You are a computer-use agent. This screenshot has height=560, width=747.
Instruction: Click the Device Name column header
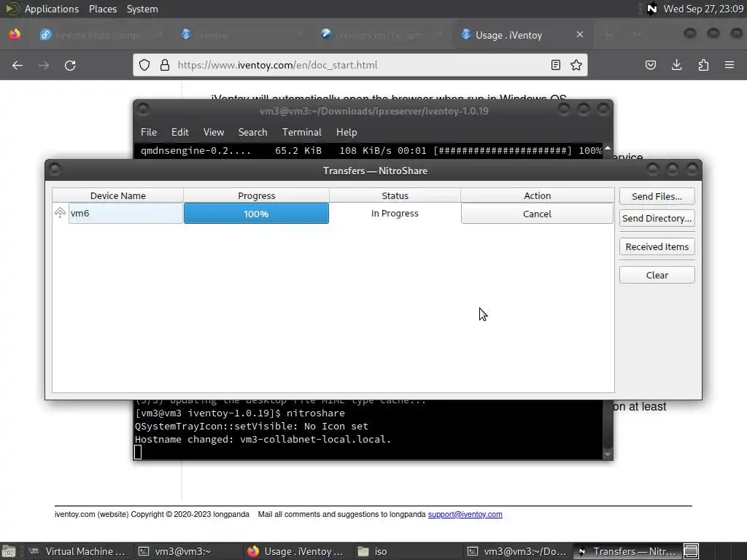117,195
